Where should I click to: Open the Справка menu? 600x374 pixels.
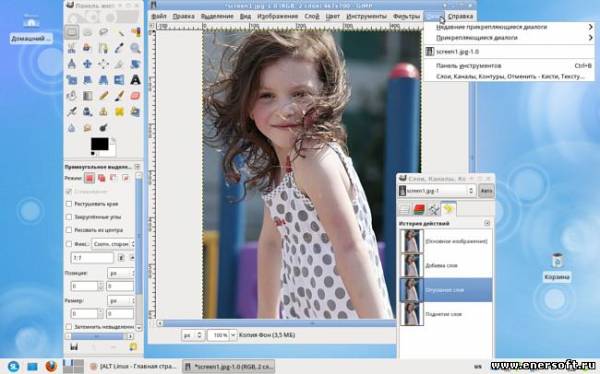460,16
